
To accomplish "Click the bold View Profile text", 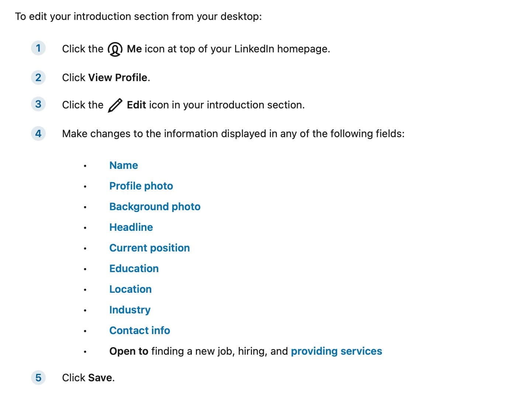I will click(x=118, y=77).
